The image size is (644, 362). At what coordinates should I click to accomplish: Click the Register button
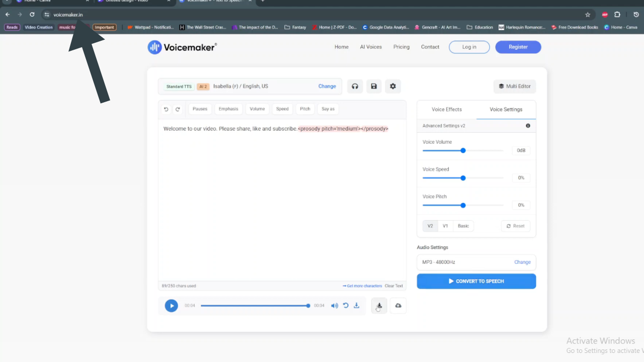(x=518, y=47)
